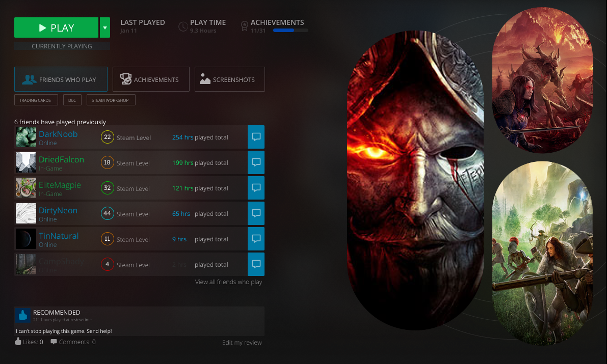Click the thumbs-up Recommended icon
The height and width of the screenshot is (364, 607).
(22, 316)
